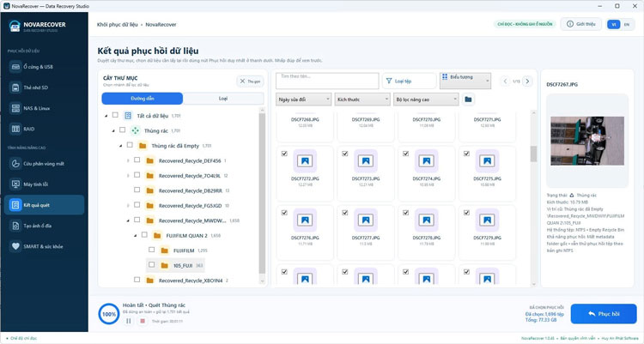Click the Thùng rác recycle icon in tree
644x344 pixels.
[x=135, y=130]
